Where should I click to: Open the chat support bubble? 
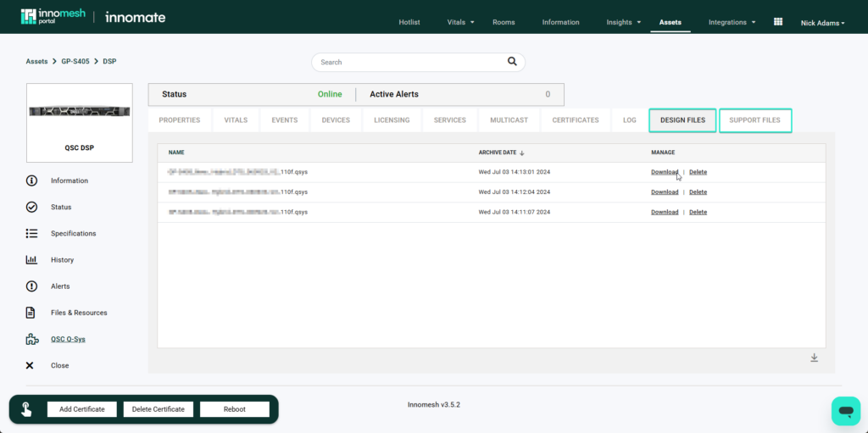click(x=846, y=411)
